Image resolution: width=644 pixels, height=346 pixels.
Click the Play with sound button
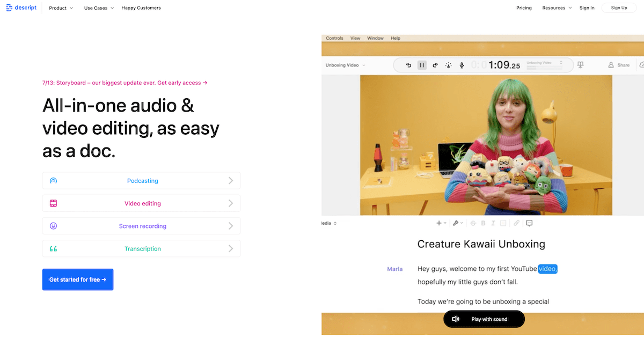point(484,319)
